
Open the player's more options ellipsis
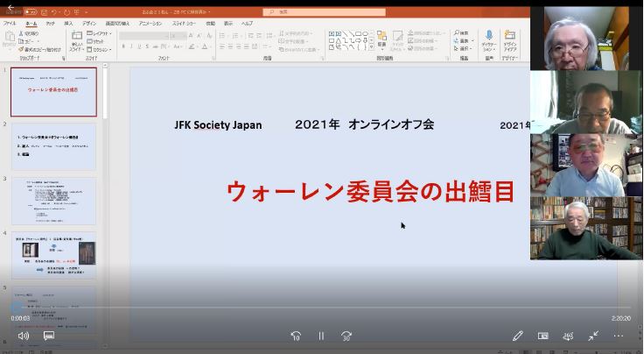coord(618,336)
